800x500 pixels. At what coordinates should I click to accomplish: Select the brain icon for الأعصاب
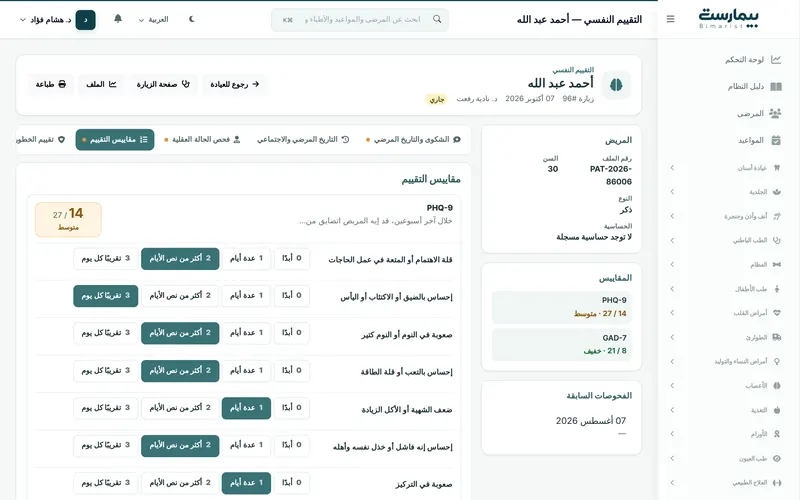tap(777, 386)
